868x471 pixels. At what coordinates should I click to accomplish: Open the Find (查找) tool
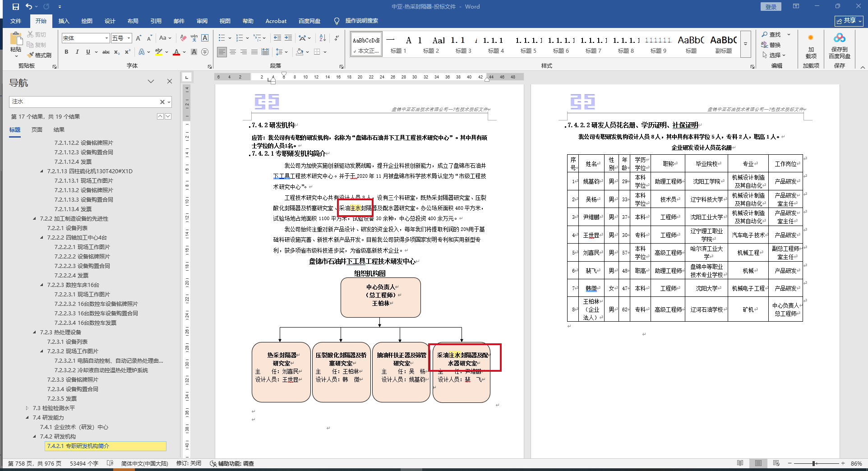771,35
